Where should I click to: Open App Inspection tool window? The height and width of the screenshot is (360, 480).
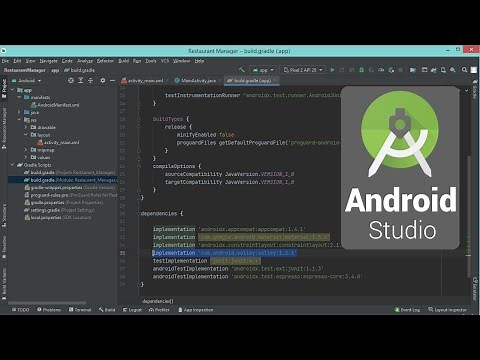(196, 310)
